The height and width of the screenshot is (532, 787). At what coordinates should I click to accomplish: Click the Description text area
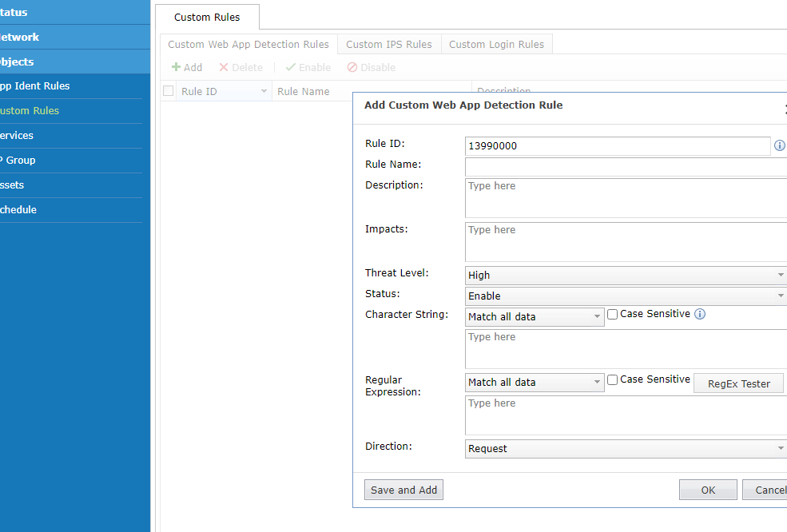[626, 198]
